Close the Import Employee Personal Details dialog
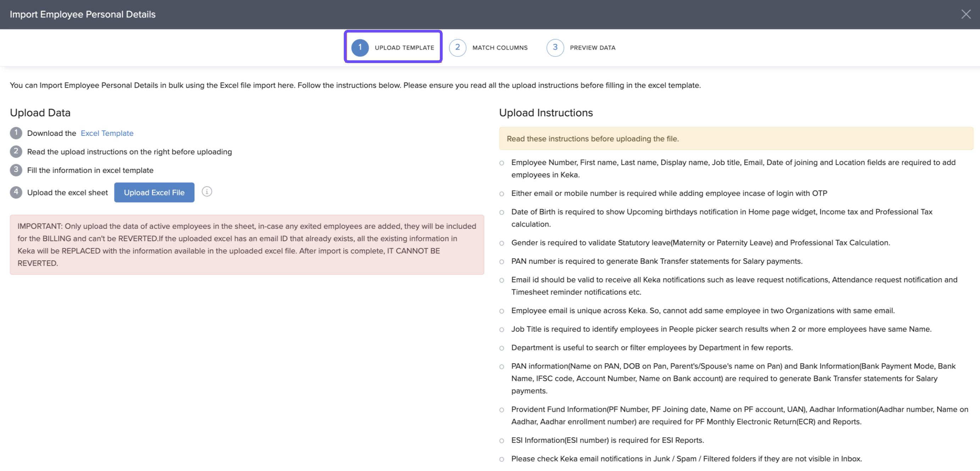Screen dimensions: 980x471 pyautogui.click(x=965, y=15)
